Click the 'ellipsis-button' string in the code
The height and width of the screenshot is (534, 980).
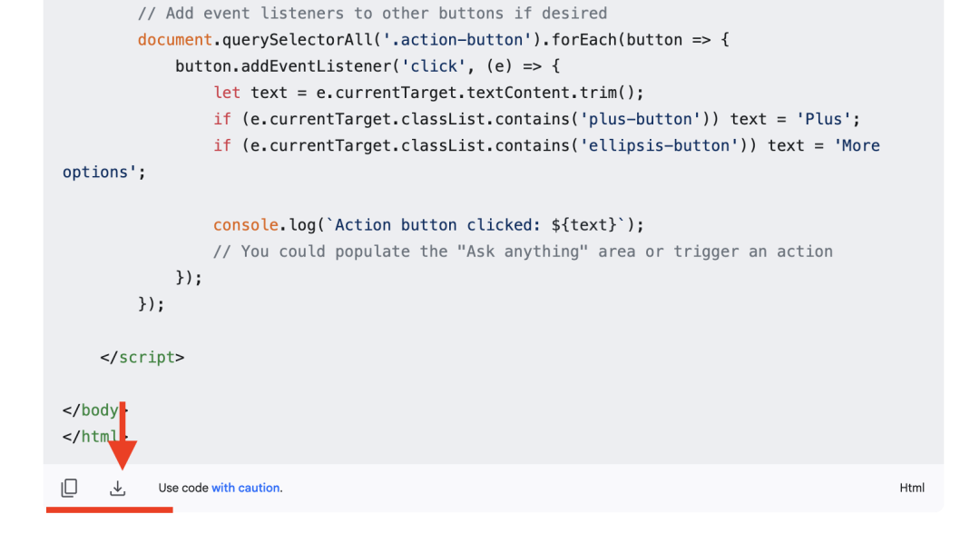coord(659,145)
